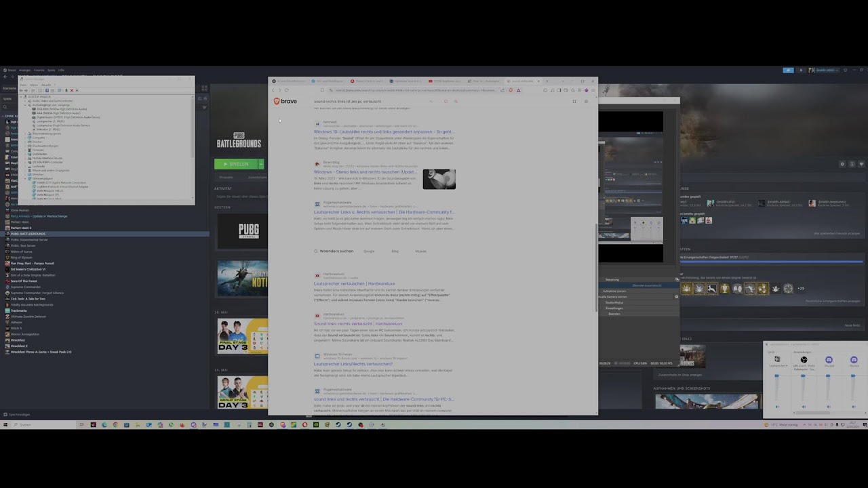The width and height of the screenshot is (868, 488).
Task: Mute OBS in the volume mixer
Action: pyautogui.click(x=804, y=407)
